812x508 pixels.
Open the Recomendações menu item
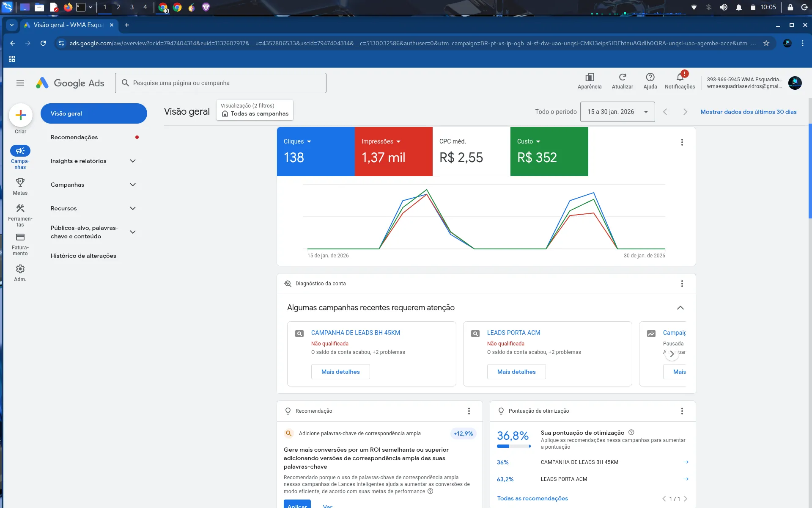(74, 137)
